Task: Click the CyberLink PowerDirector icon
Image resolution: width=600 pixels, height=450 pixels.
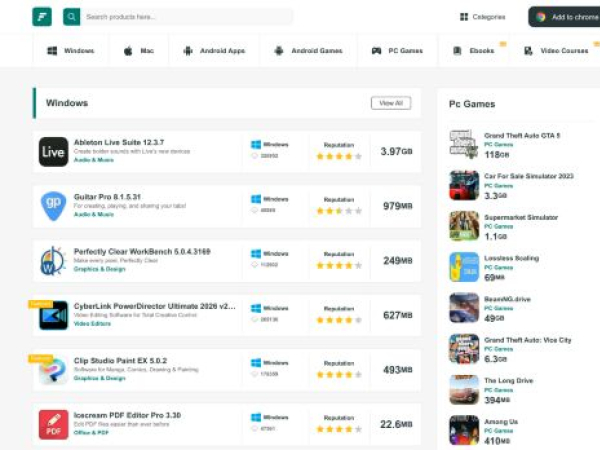Action: tap(54, 315)
